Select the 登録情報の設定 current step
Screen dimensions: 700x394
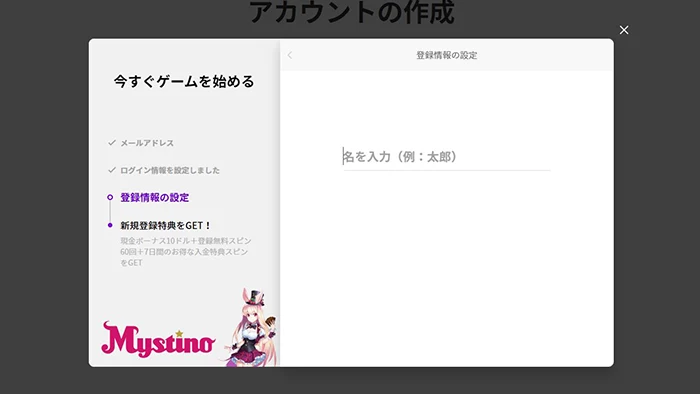click(154, 198)
